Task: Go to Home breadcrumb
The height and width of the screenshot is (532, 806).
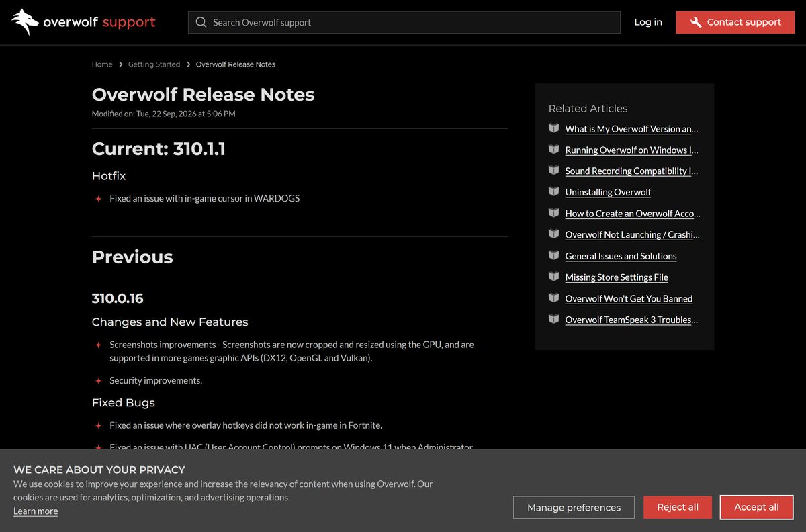Action: coord(102,64)
